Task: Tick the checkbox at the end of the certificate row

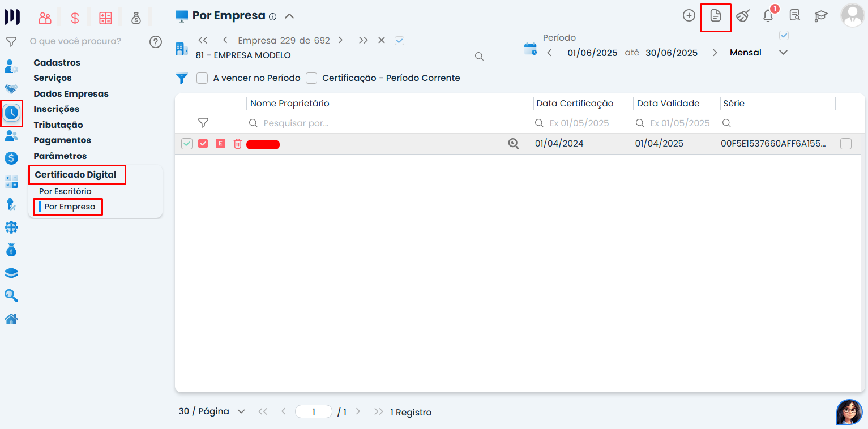Action: 846,144
